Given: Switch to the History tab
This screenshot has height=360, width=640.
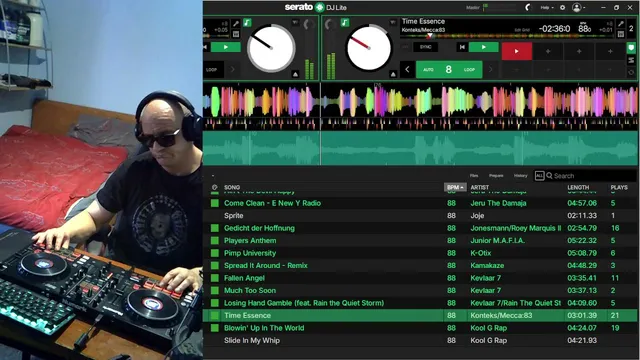Looking at the screenshot, I should [x=520, y=176].
